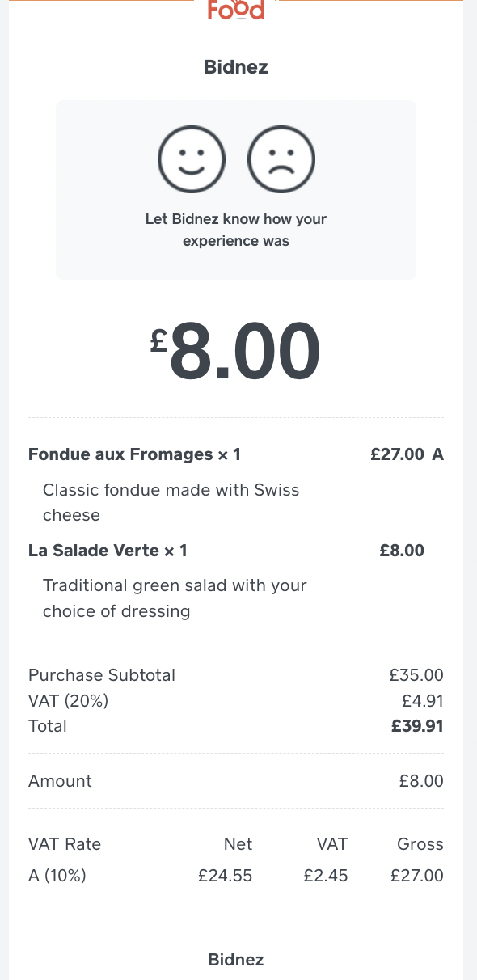Click the smiling face icon eyes
This screenshot has height=980, width=477.
tap(192, 152)
